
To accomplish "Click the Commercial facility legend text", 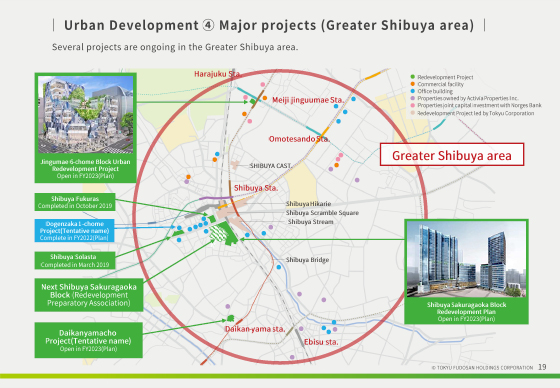I will [x=440, y=84].
